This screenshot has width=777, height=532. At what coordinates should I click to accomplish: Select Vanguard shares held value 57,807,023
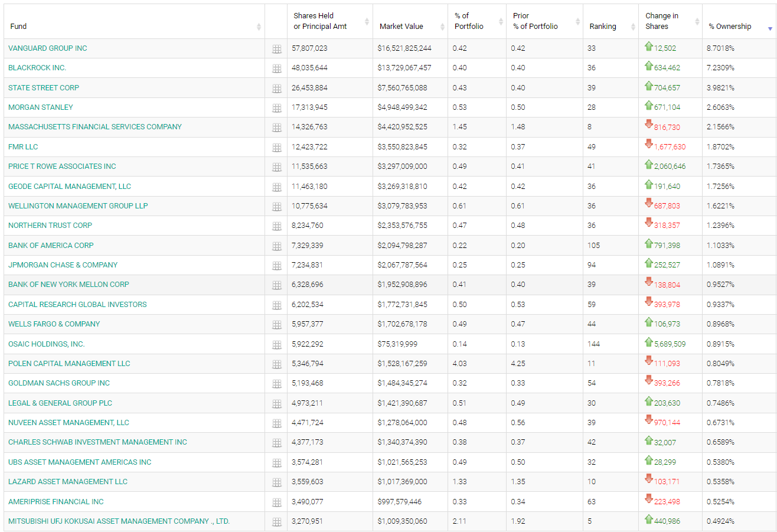tap(310, 48)
